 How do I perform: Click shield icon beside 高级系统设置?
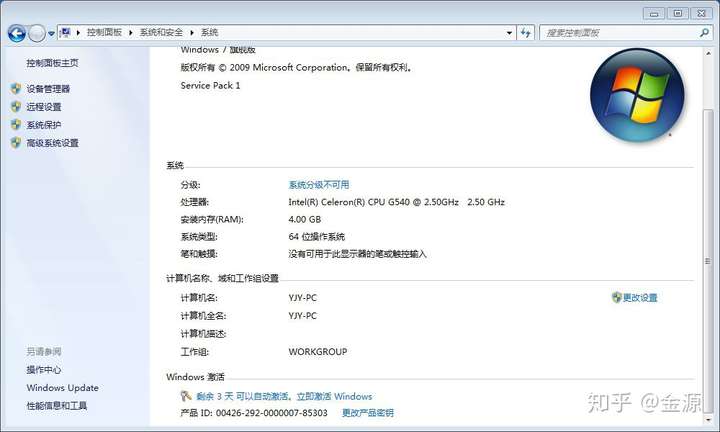coord(16,143)
